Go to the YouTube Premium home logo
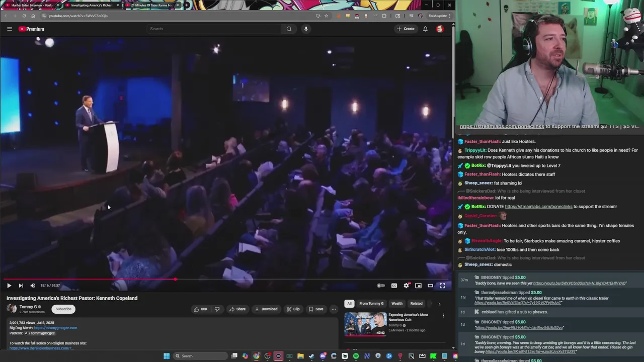 click(x=32, y=29)
